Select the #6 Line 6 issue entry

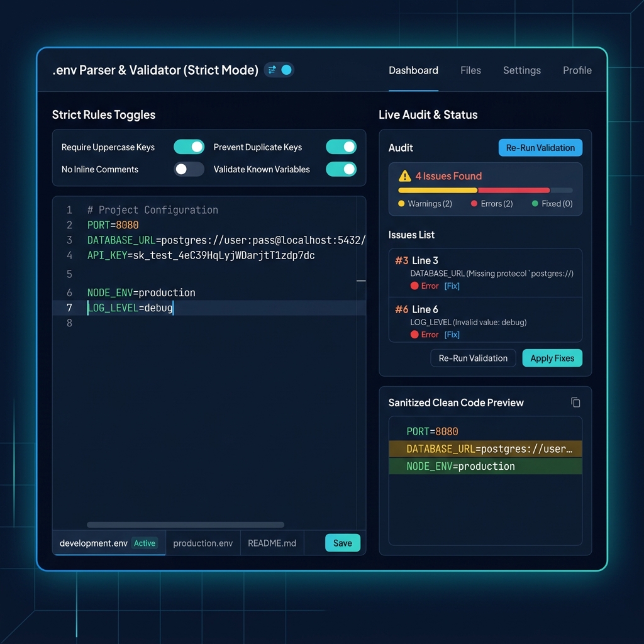[486, 320]
